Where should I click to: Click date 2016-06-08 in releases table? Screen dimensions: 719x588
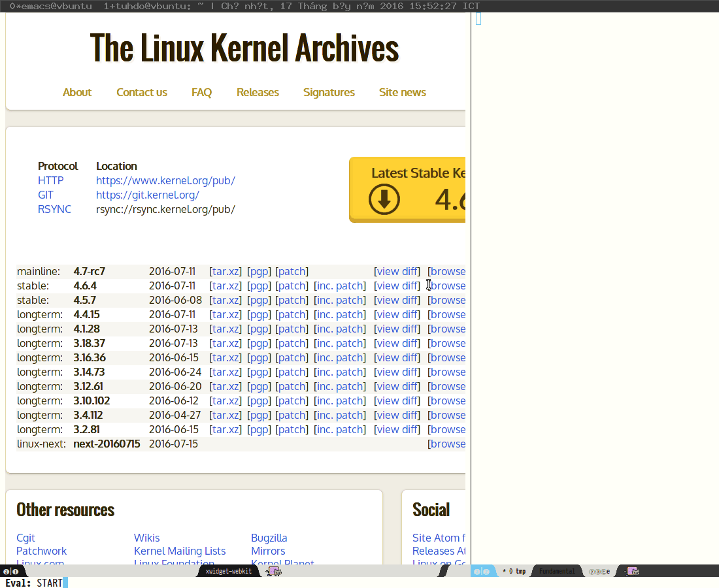(175, 300)
